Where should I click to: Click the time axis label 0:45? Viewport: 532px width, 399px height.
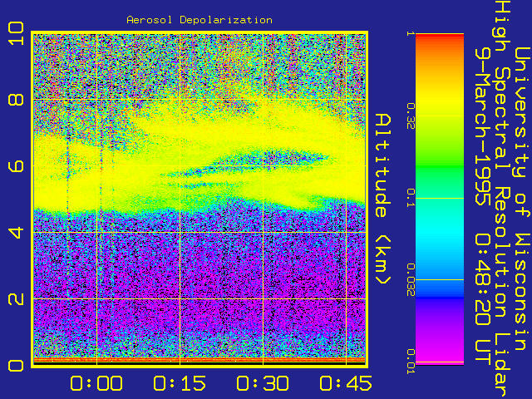346,384
